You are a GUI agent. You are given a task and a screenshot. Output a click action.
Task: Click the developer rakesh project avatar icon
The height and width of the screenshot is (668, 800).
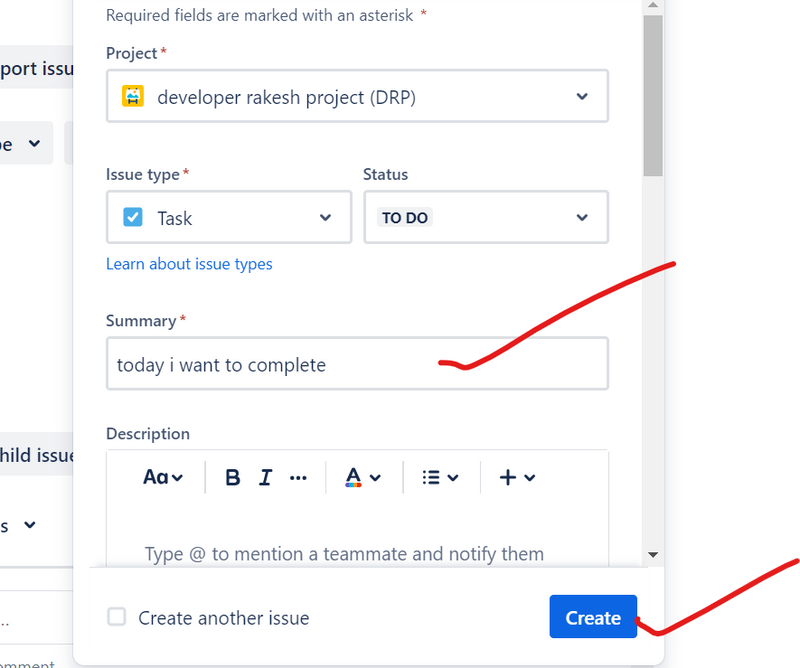(133, 97)
